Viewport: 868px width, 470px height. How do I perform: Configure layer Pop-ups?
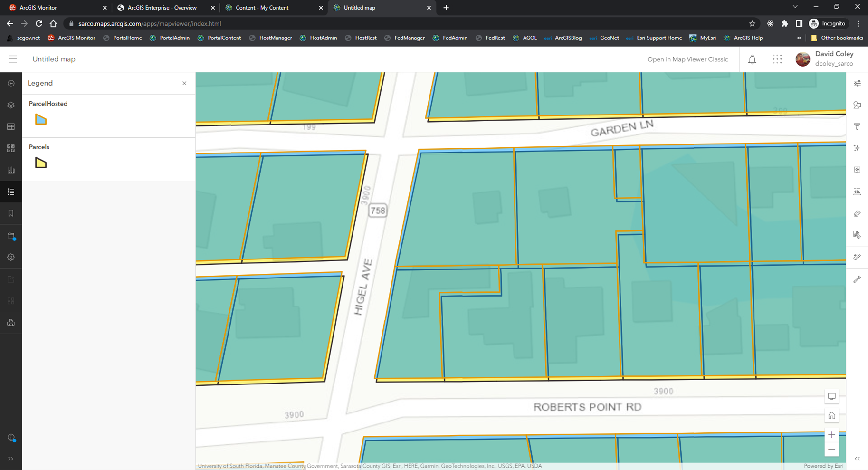coord(858,170)
